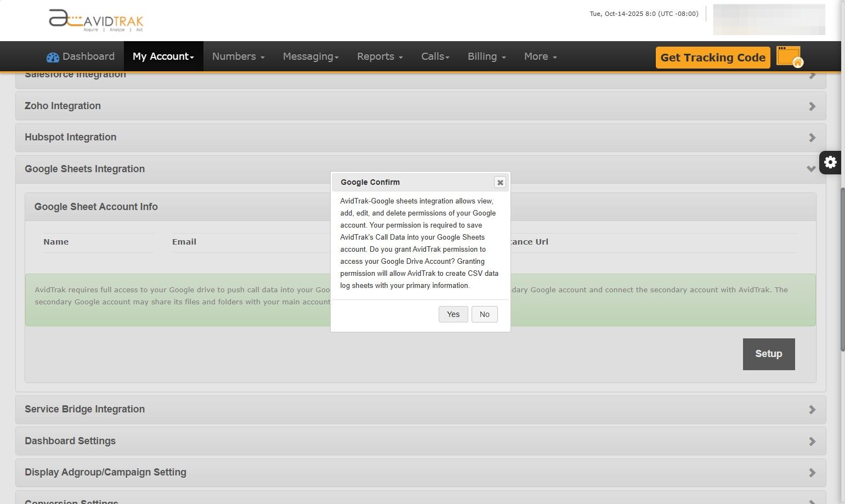Image resolution: width=845 pixels, height=504 pixels.
Task: Click the Name column header
Action: pos(56,242)
